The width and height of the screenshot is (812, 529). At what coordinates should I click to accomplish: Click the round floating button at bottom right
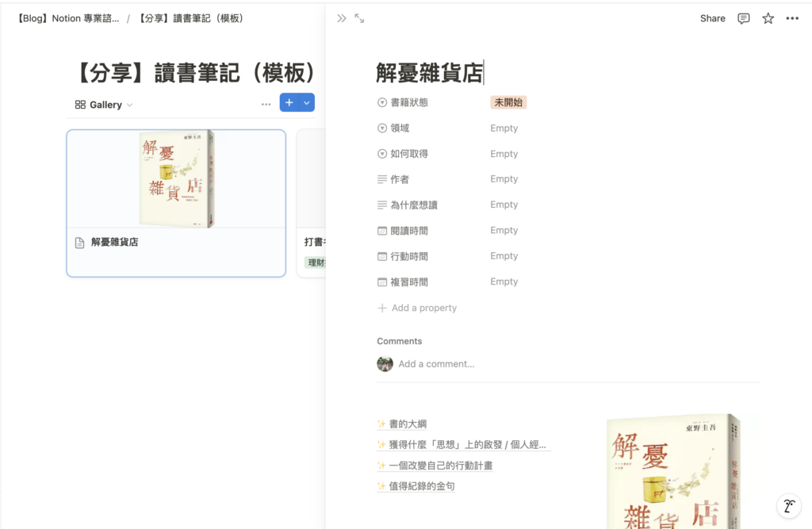[788, 506]
